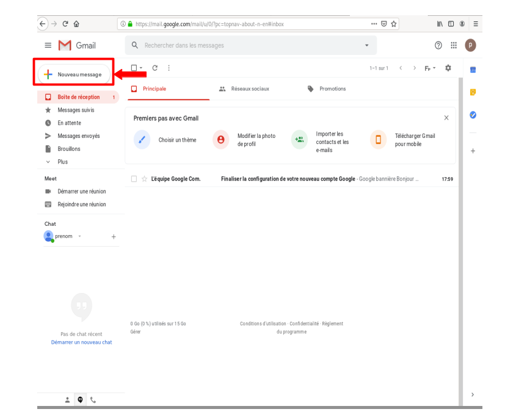516x420 pixels.
Task: Collapse the main menu with the hamburger icon
Action: click(48, 45)
